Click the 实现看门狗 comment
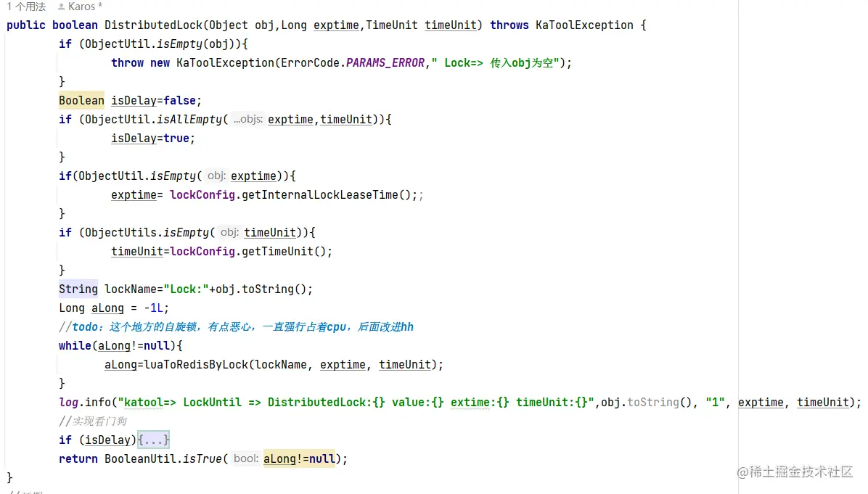Viewport: 868px width, 494px height. click(x=93, y=421)
